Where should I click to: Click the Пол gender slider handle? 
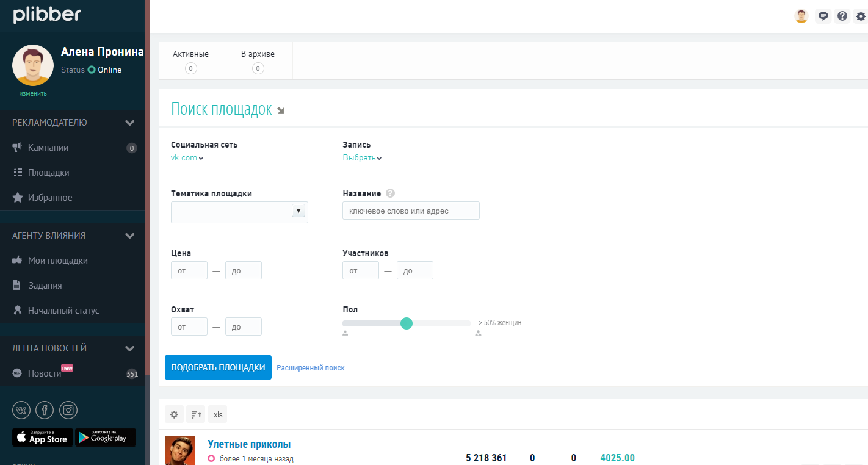point(407,323)
